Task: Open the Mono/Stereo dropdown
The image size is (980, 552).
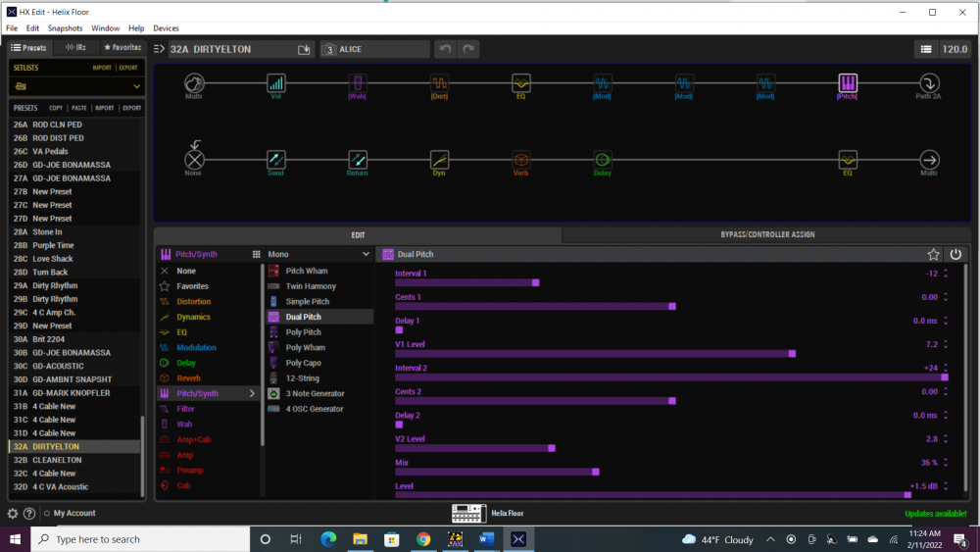Action: (x=318, y=254)
